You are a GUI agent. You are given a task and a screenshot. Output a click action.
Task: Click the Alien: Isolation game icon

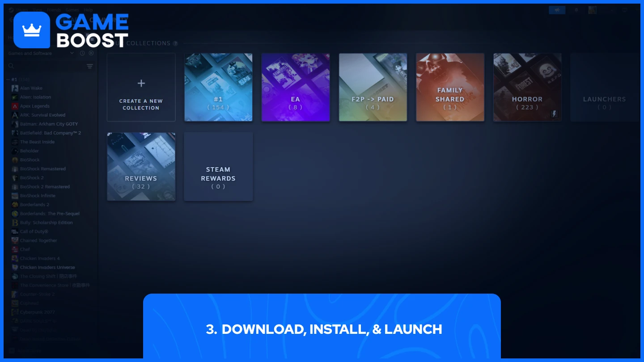pos(15,97)
